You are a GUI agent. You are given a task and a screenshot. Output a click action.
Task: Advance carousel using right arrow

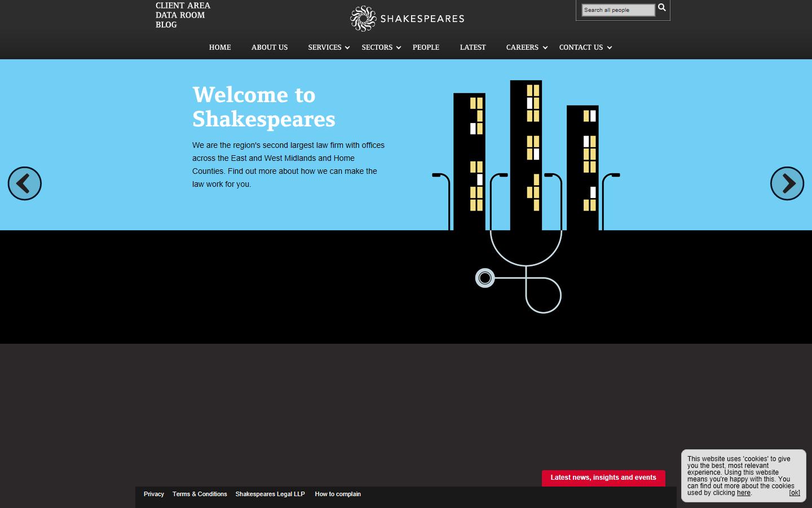coord(787,183)
